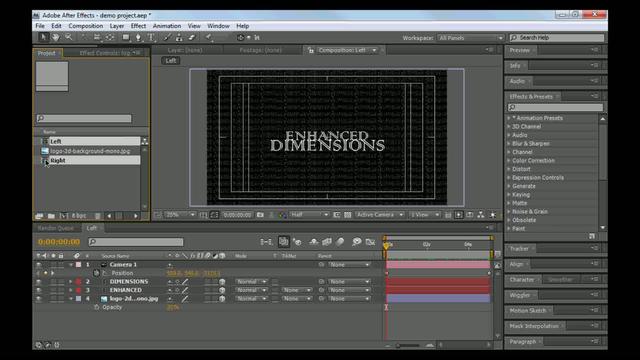Click interpret footage icon in Project panel
The width and height of the screenshot is (640, 360).
coord(39,216)
